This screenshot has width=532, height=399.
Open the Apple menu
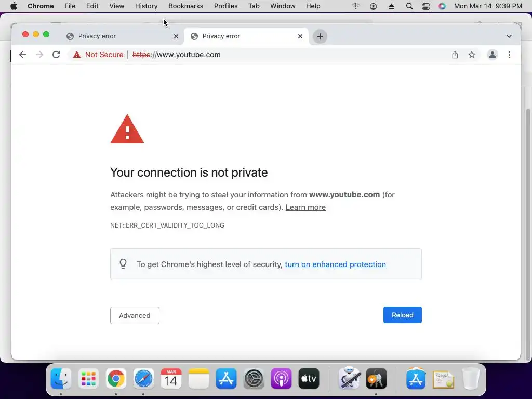point(14,6)
